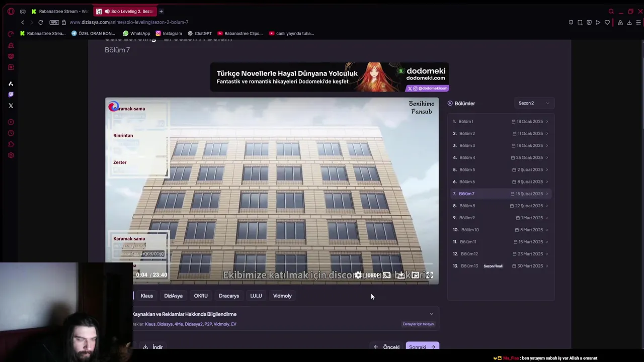Click the dodomeki banner advertisement
Viewport: 644px width, 362px height.
330,77
